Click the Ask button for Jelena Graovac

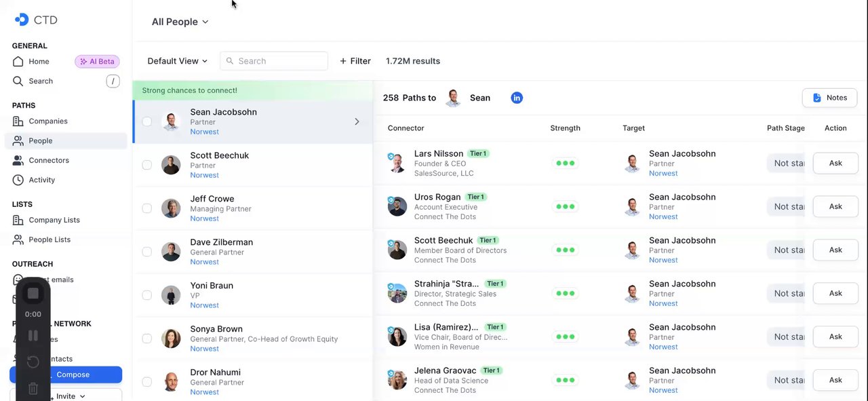(x=835, y=380)
